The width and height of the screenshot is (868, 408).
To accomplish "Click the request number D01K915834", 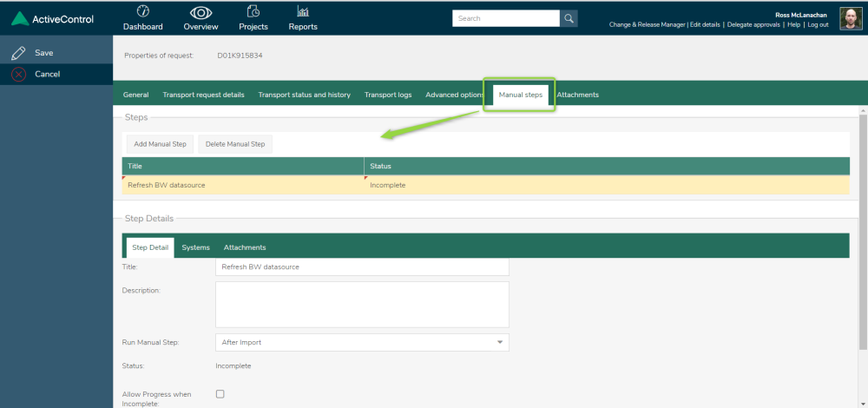I will point(240,56).
